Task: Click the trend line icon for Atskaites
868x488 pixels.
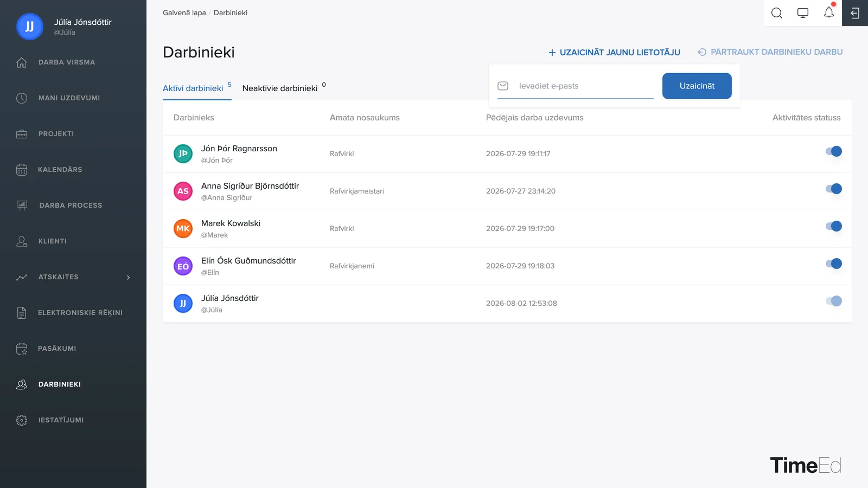Action: 22,277
